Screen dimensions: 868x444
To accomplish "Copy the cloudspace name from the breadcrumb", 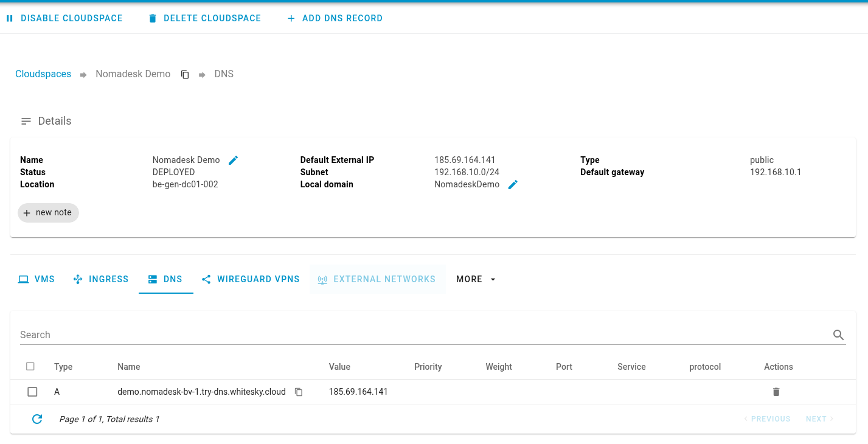I will [185, 74].
